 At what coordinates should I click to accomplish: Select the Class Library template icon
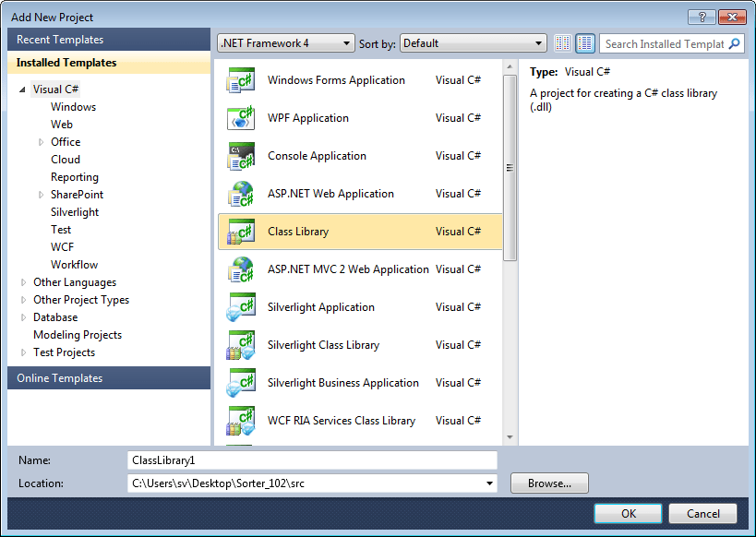(x=241, y=231)
